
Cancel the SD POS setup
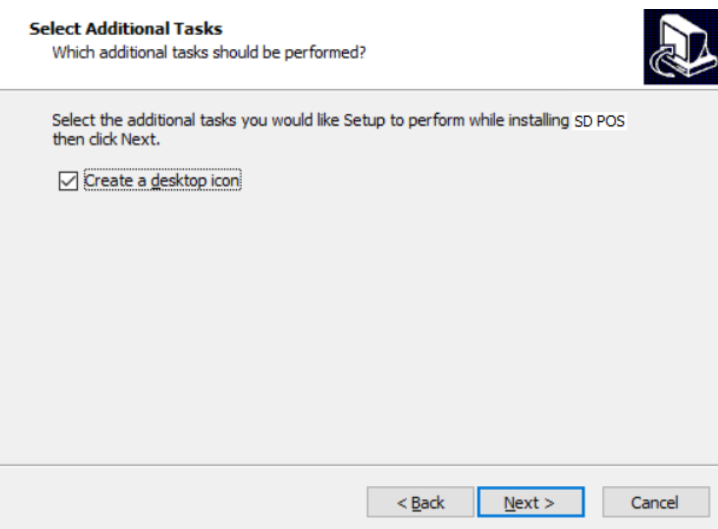pos(655,502)
